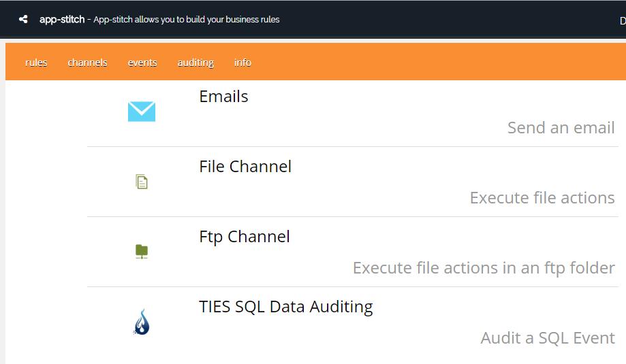Click the app-stitch share logo icon

[24, 20]
